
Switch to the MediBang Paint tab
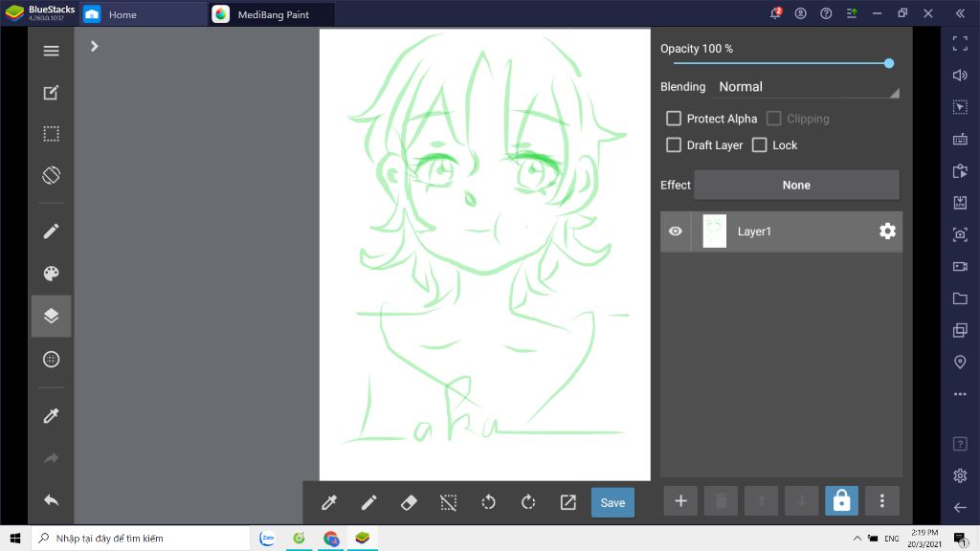click(x=273, y=14)
